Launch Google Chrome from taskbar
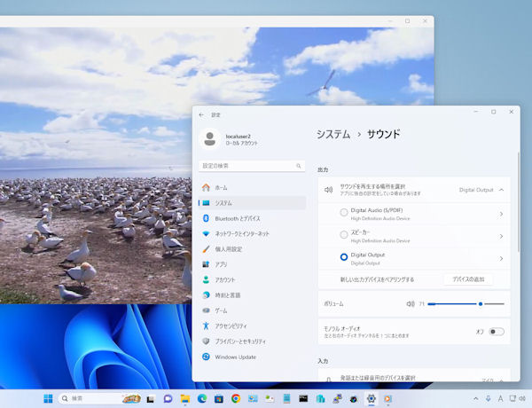 click(x=236, y=398)
